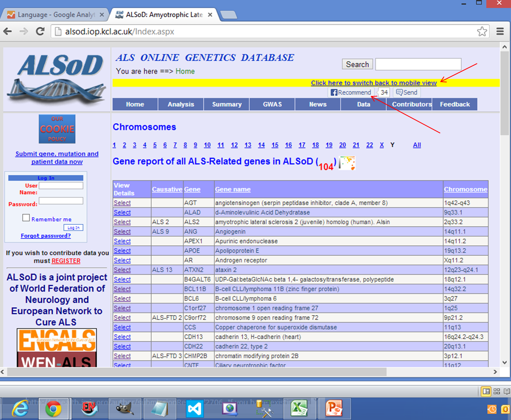
Task: Open the Our Cookie Policy image
Action: click(57, 129)
